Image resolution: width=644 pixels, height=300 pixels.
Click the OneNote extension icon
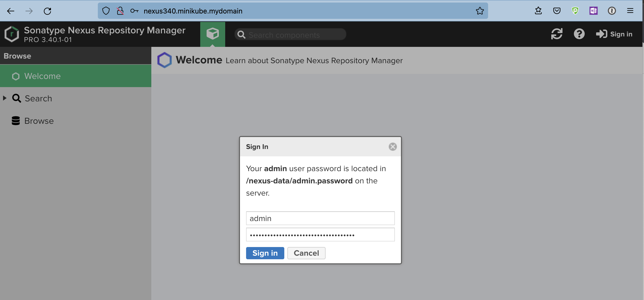[x=593, y=11]
